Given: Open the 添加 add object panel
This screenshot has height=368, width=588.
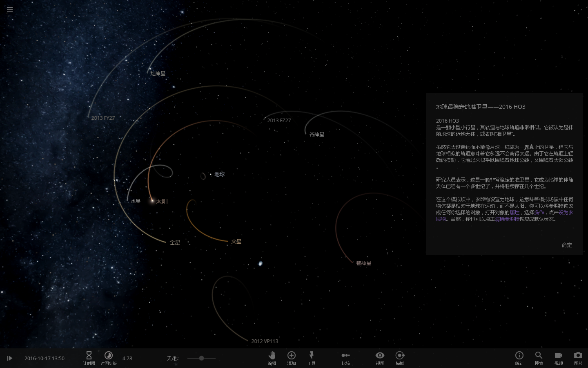Looking at the screenshot, I should [292, 358].
